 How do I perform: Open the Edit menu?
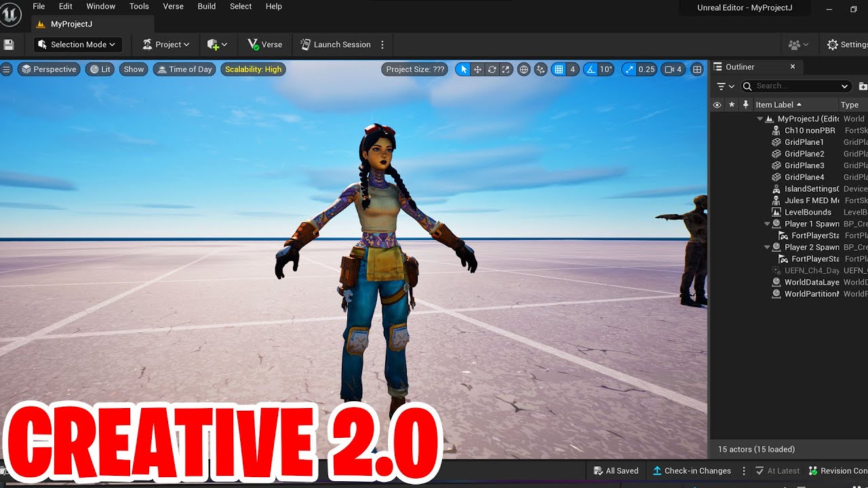(66, 6)
